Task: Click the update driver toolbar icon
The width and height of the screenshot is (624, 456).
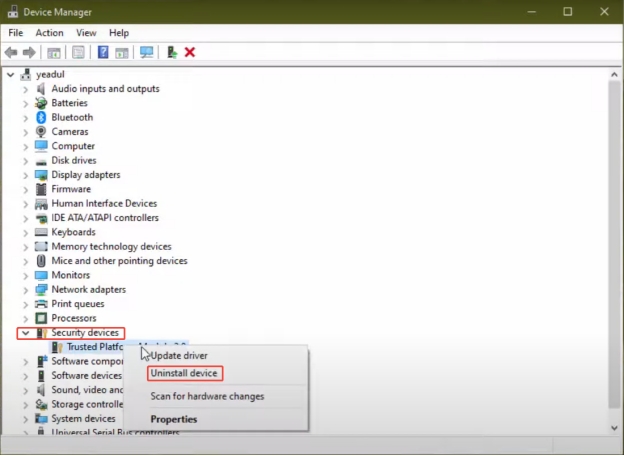Action: 172,52
